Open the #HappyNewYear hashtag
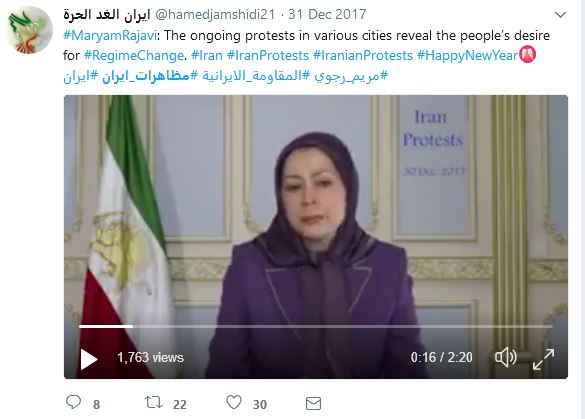The height and width of the screenshot is (419, 585). [x=467, y=56]
